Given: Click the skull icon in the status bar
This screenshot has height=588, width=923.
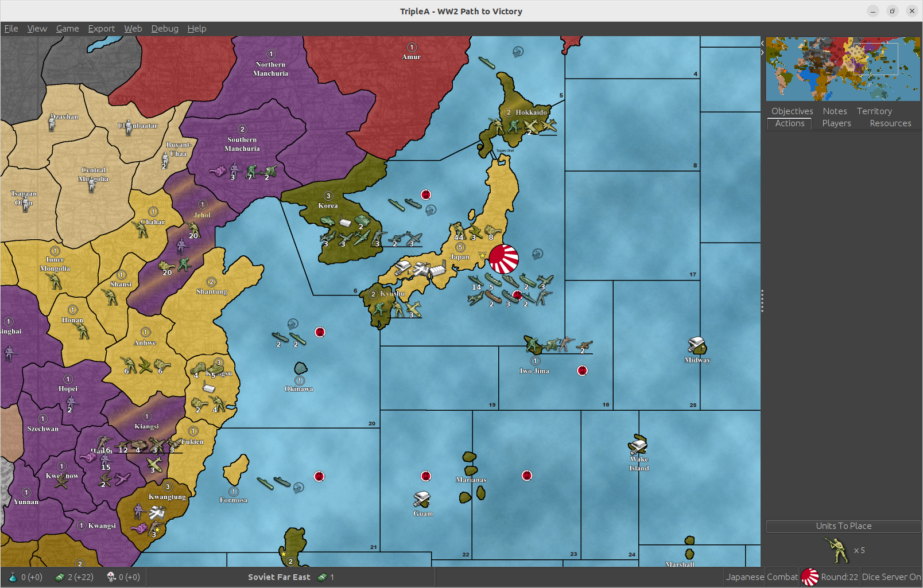Looking at the screenshot, I should coord(111,577).
